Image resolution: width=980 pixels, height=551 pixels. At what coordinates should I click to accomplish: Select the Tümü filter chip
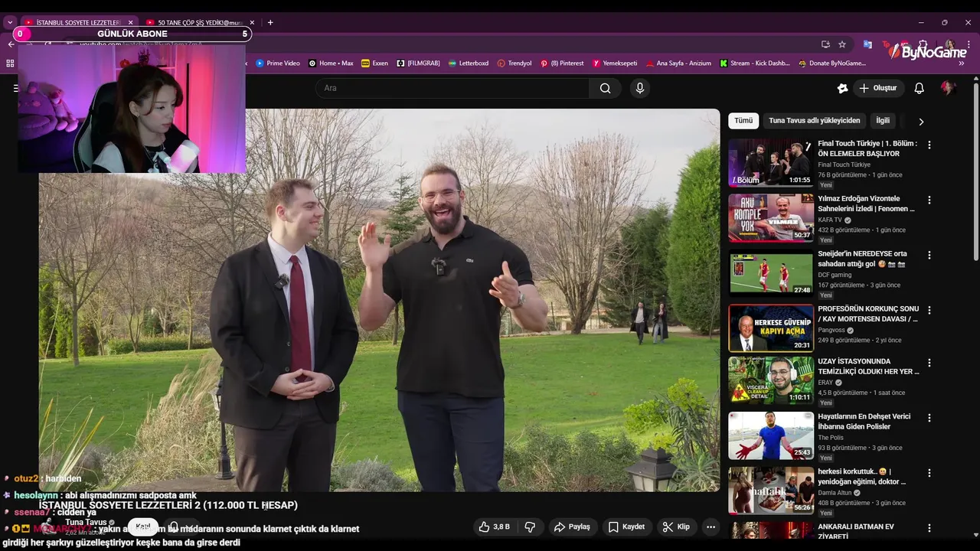coord(743,121)
